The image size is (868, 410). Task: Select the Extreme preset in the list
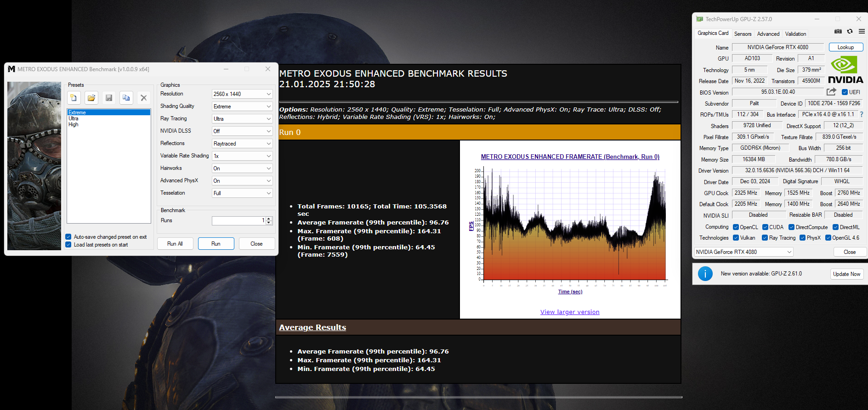pos(109,112)
